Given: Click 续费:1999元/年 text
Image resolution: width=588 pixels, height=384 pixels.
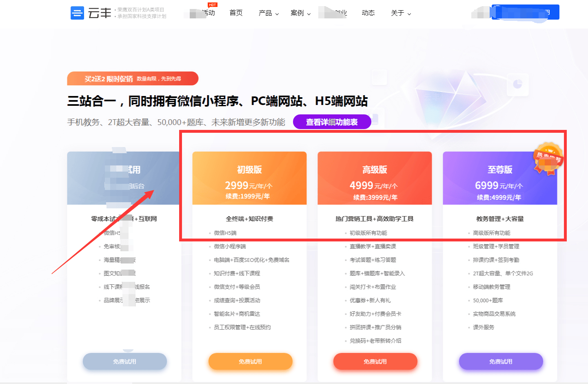Looking at the screenshot, I should coord(248,196).
